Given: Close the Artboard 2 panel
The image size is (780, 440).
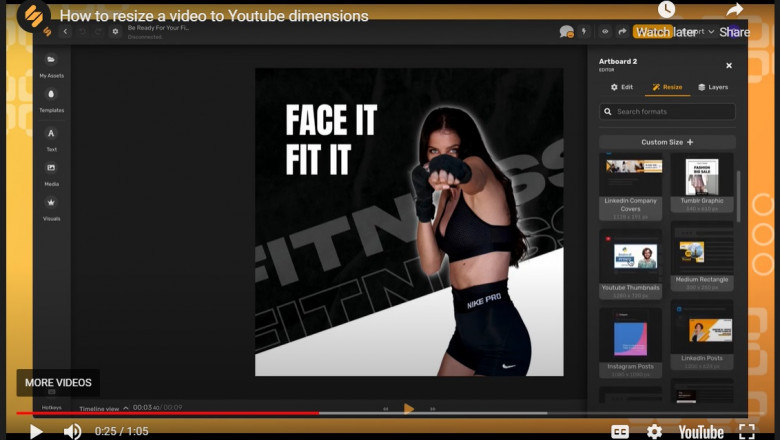Looking at the screenshot, I should [729, 65].
